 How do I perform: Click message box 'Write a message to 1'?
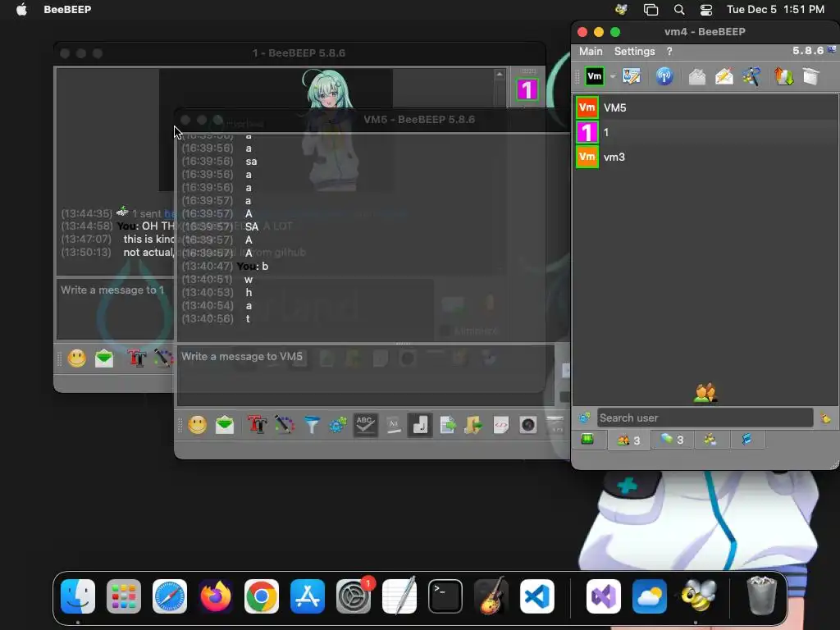click(115, 308)
